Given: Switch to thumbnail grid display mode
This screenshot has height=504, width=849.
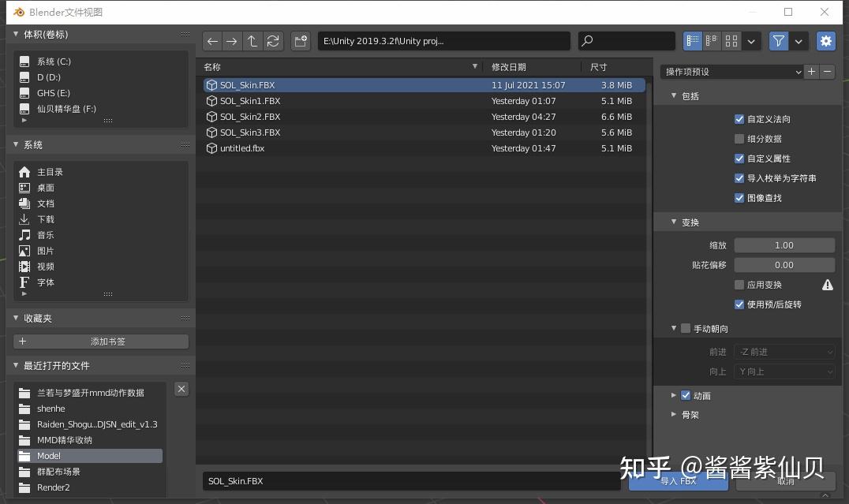Looking at the screenshot, I should [x=731, y=41].
